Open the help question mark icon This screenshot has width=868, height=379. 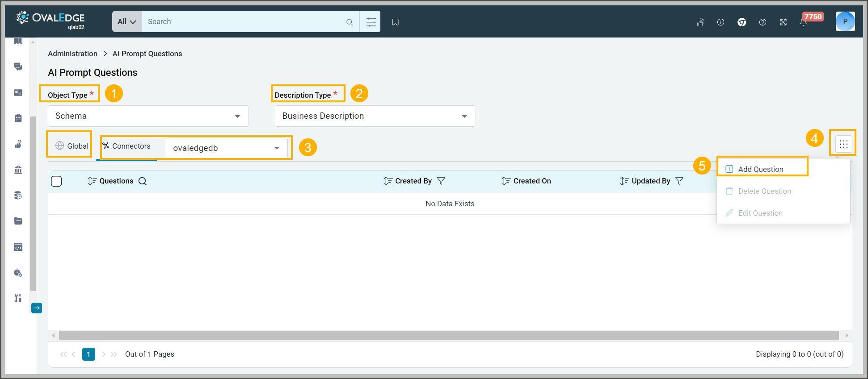coord(763,22)
